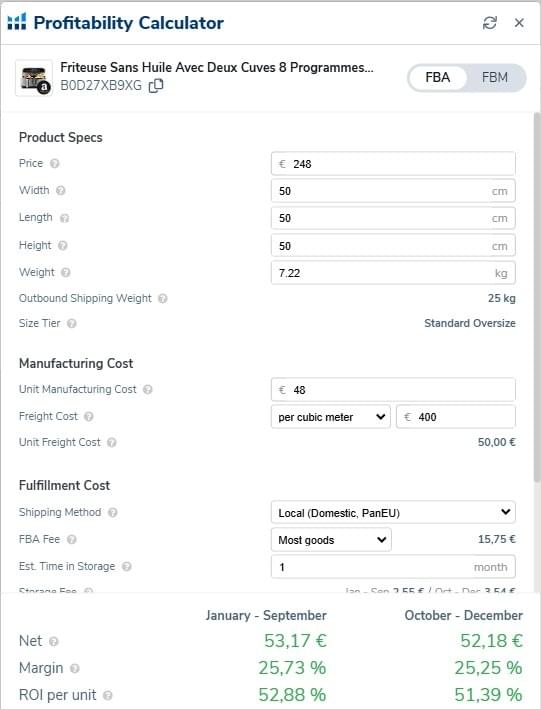Click the Price input field

tap(393, 164)
